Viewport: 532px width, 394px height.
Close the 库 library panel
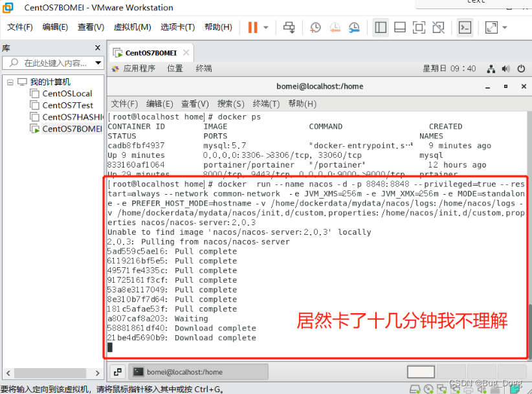pos(98,48)
